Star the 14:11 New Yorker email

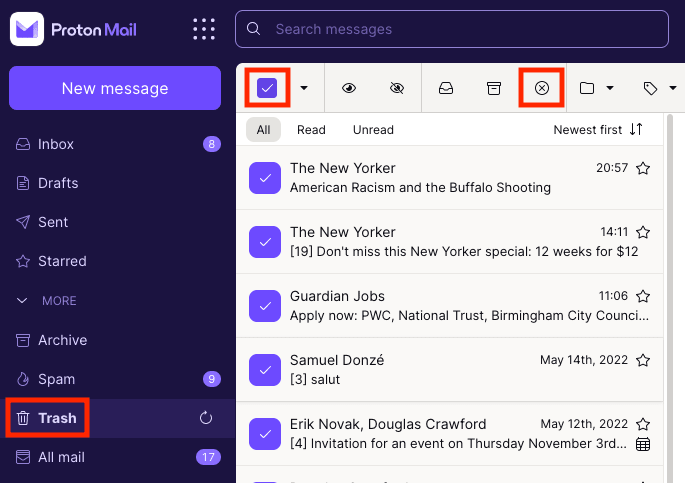click(x=643, y=232)
